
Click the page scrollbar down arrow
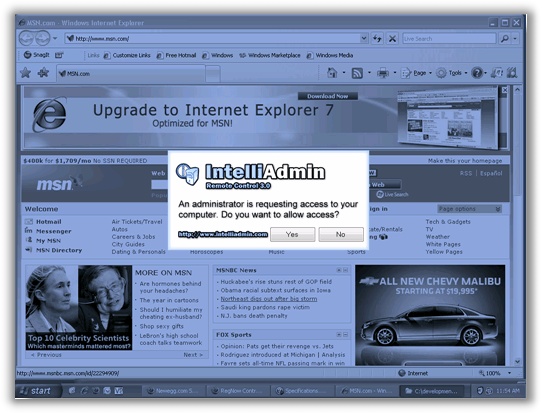[517, 362]
